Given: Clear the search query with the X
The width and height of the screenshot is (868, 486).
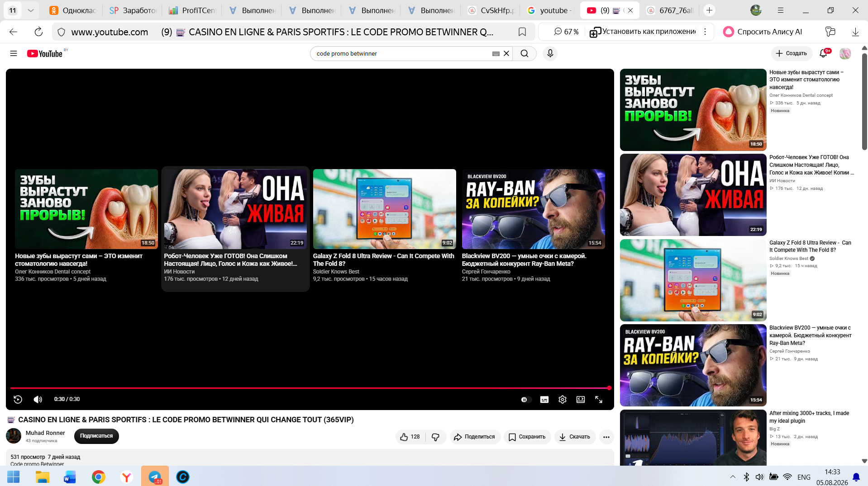Looking at the screenshot, I should pos(506,53).
